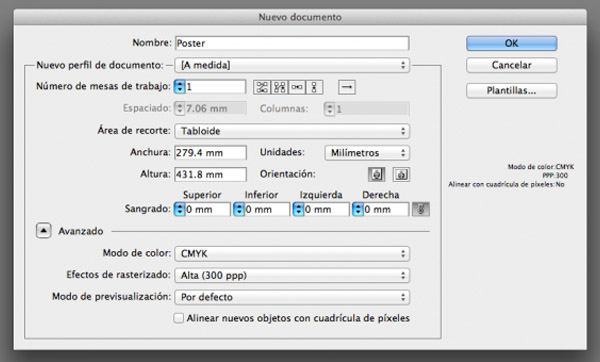Screen dimensions: 600x362
Task: Toggle the bleed link chain icon
Action: coord(421,209)
